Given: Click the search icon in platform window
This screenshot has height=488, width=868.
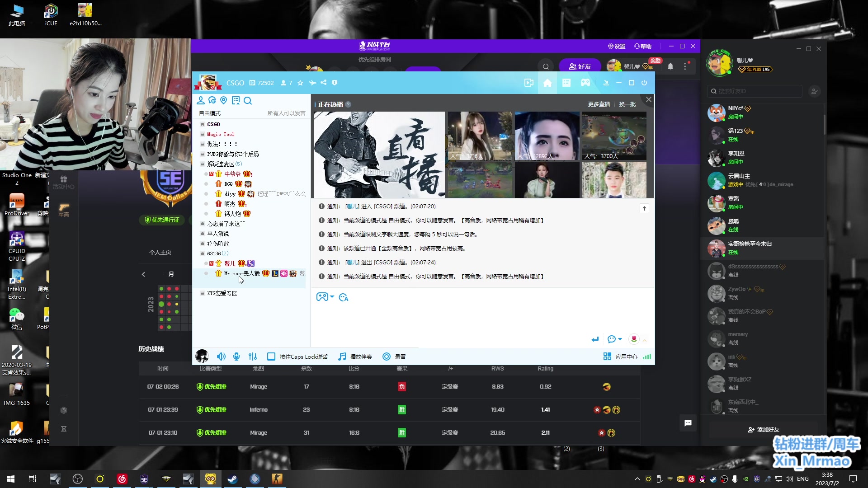Looking at the screenshot, I should click(x=546, y=66).
